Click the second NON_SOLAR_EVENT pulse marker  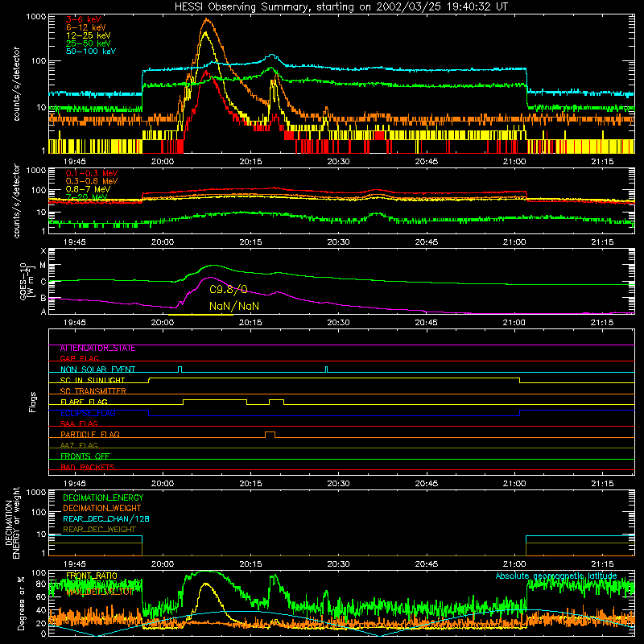tap(327, 369)
